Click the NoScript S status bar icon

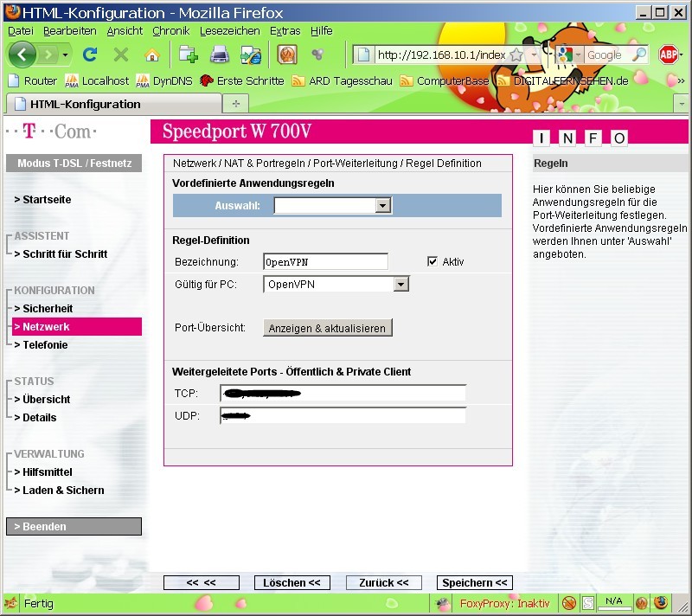588,603
